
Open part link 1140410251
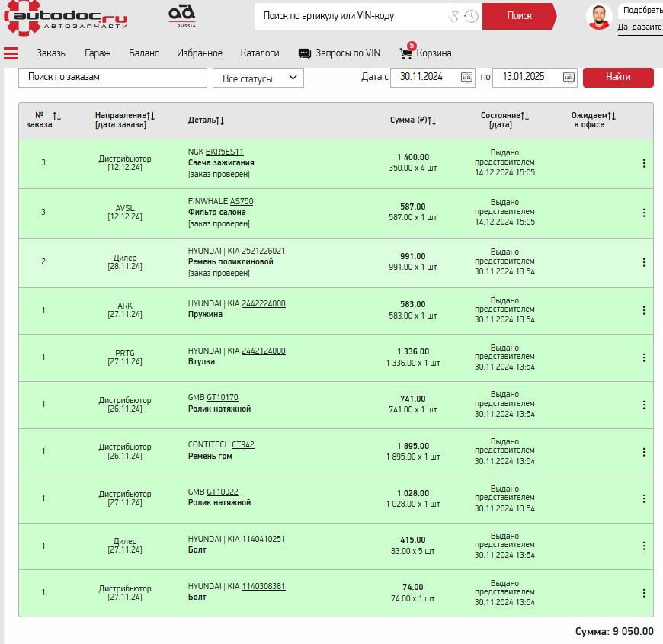click(x=264, y=539)
